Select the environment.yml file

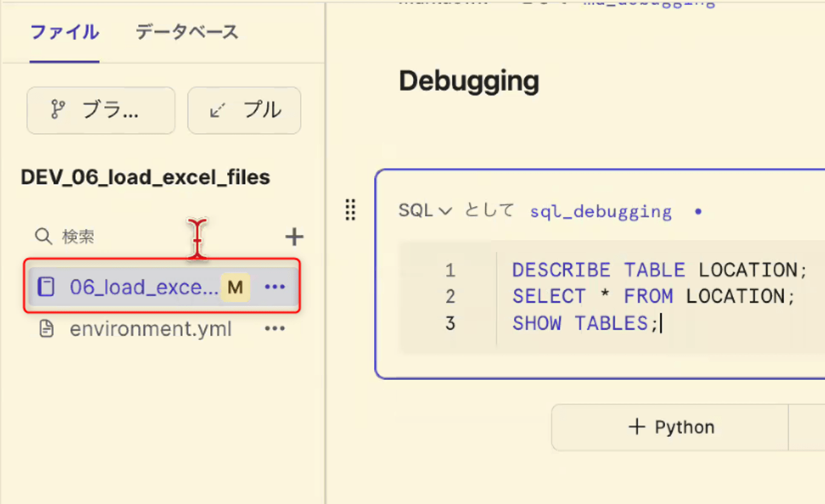[x=151, y=329]
